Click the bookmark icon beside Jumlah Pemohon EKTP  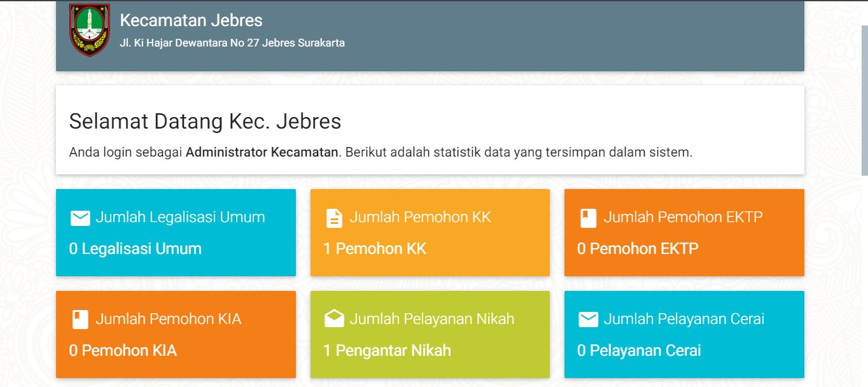(x=588, y=218)
